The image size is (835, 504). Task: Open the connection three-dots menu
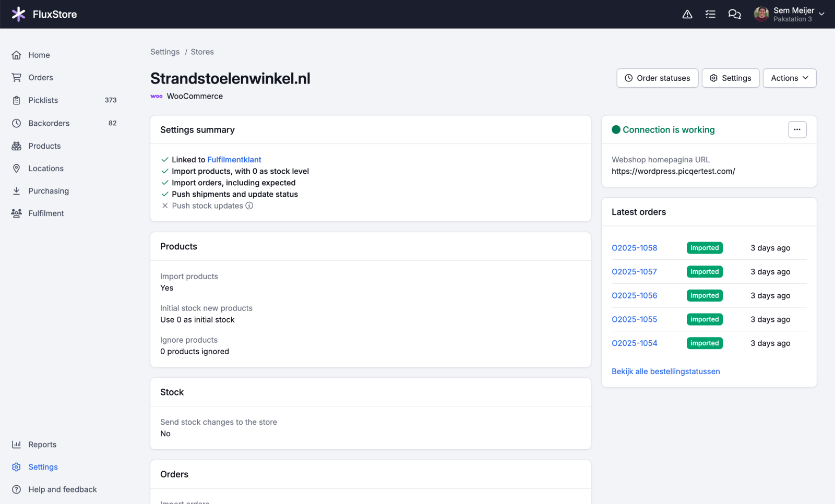point(797,129)
